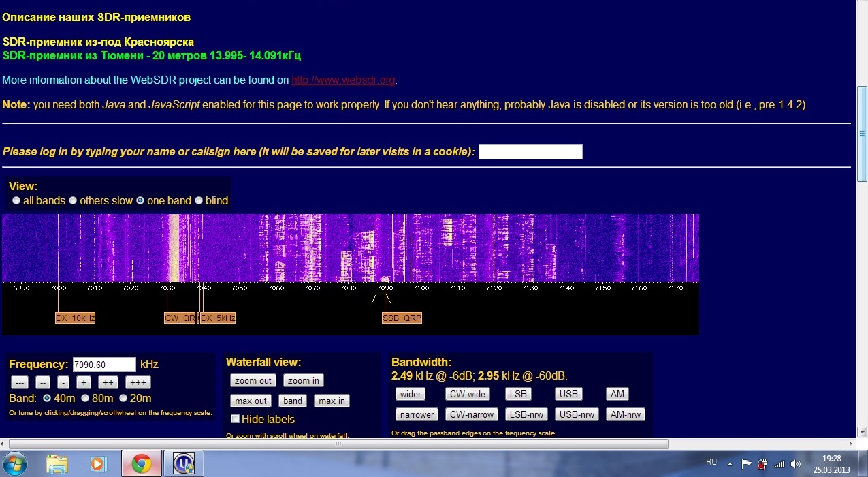Show hidden system tray icons
Screen dimensions: 868x477
pos(730,463)
